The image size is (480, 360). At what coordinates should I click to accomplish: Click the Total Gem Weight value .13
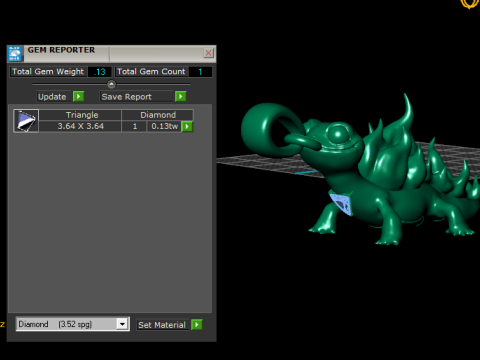click(x=99, y=72)
